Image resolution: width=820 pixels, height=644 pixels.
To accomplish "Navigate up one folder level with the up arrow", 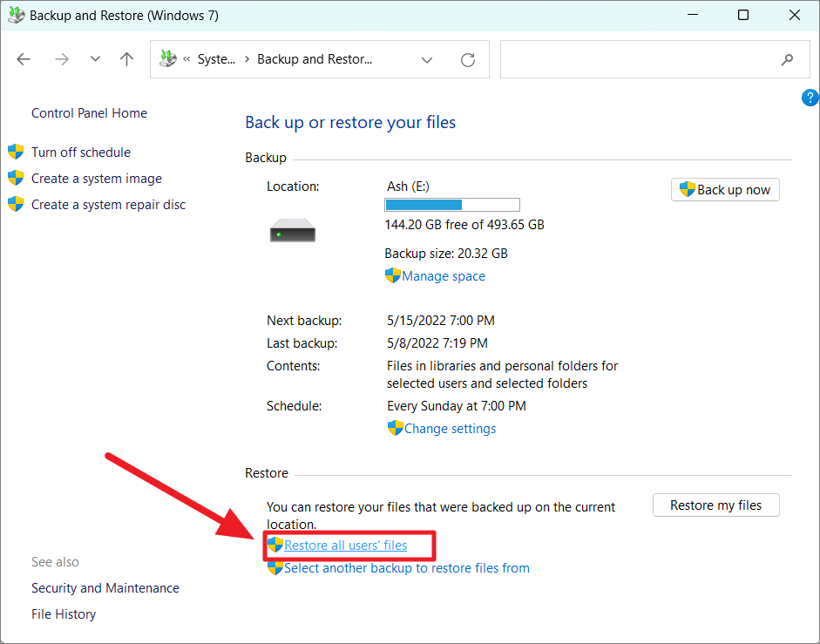I will (x=125, y=58).
